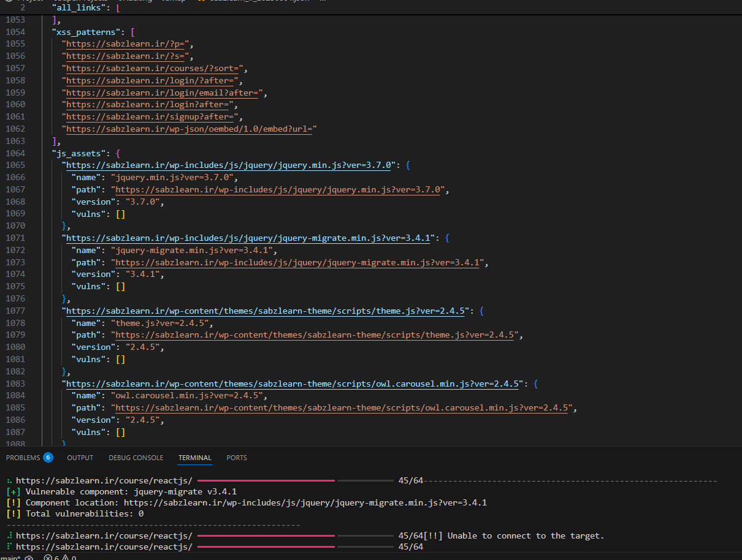Click the "Unable to connect to the target." message

(x=526, y=536)
